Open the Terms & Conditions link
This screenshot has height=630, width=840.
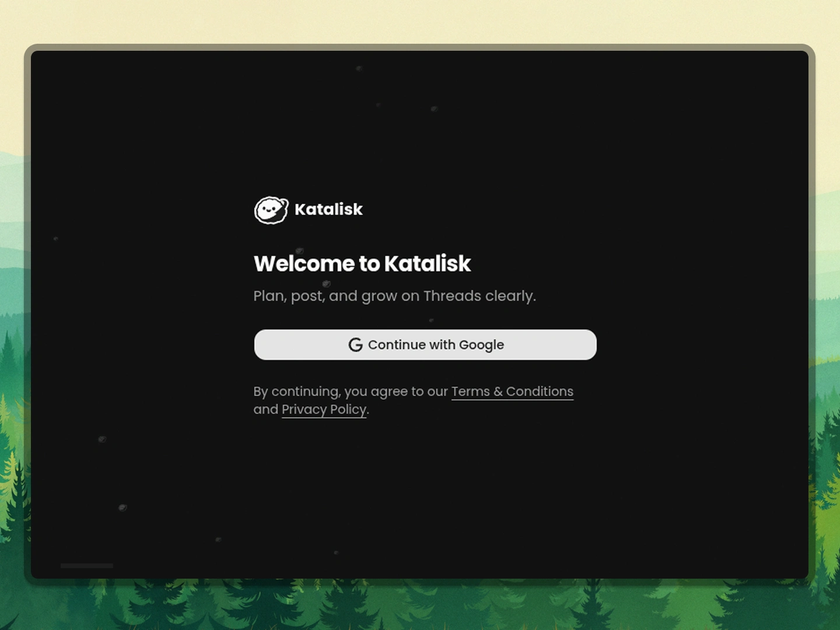pos(512,391)
